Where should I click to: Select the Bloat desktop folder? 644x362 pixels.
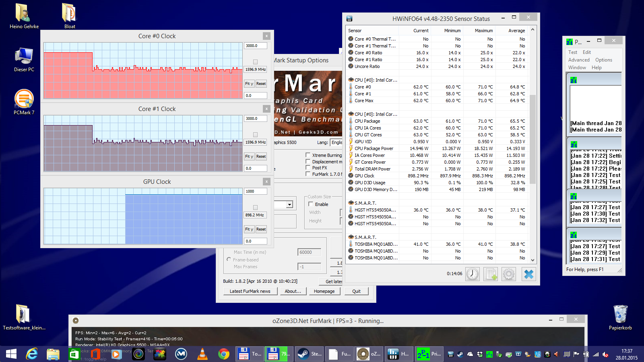(x=70, y=16)
